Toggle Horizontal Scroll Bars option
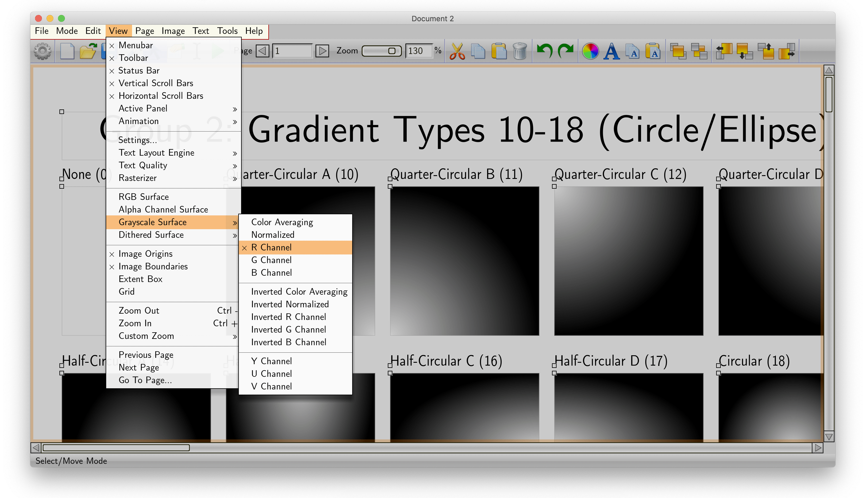The height and width of the screenshot is (498, 868). (174, 96)
